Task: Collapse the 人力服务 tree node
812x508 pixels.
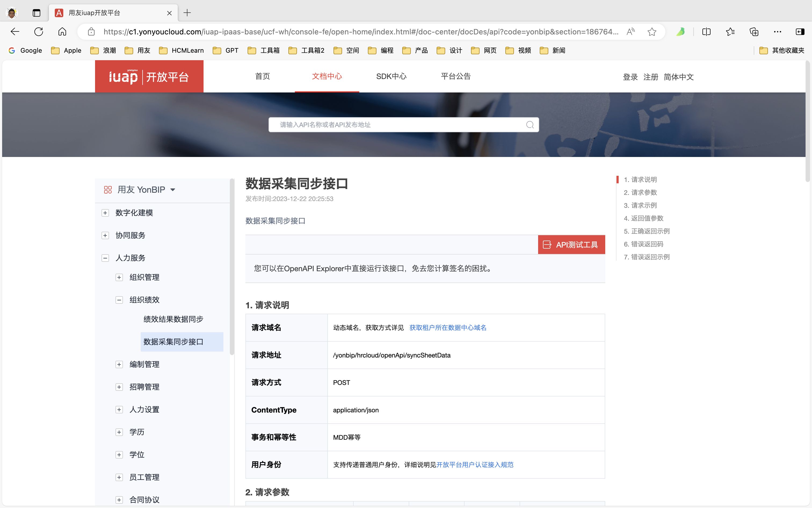Action: (105, 258)
